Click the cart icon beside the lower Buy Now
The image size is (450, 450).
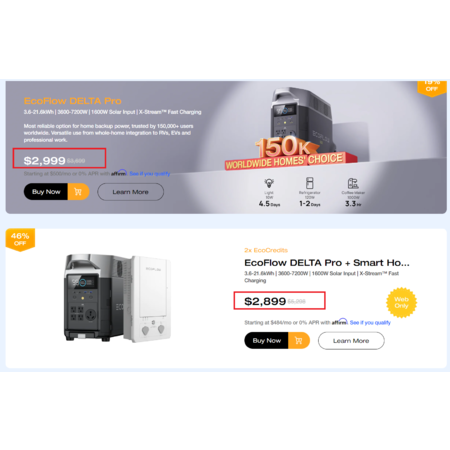299,340
